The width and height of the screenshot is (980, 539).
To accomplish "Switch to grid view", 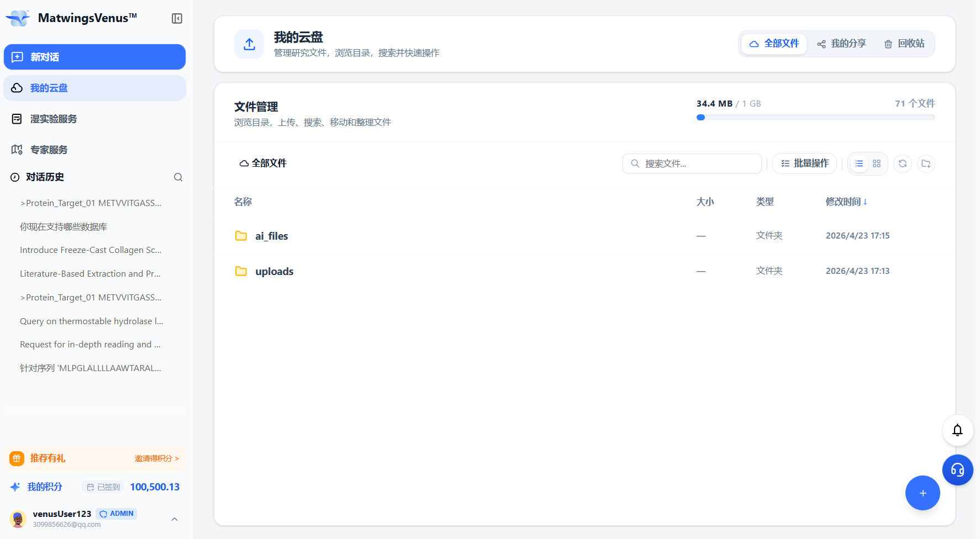I will tap(877, 163).
